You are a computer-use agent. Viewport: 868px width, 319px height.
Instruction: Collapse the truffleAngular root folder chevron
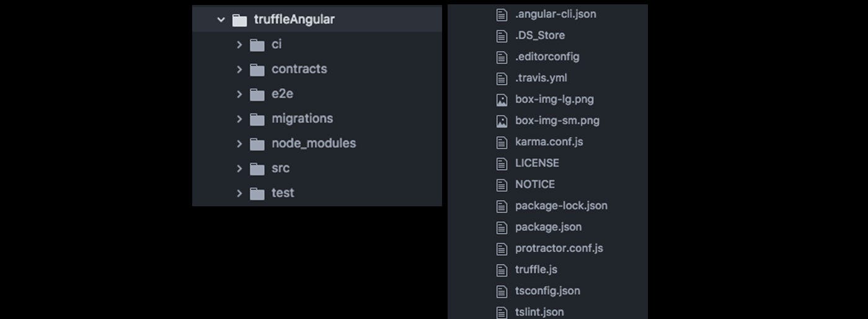221,20
